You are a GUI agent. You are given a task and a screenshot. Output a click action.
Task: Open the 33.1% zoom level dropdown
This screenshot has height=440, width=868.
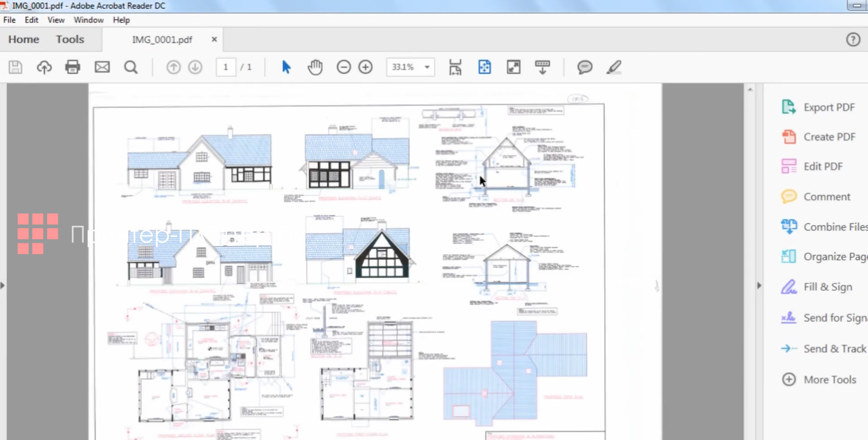[427, 67]
